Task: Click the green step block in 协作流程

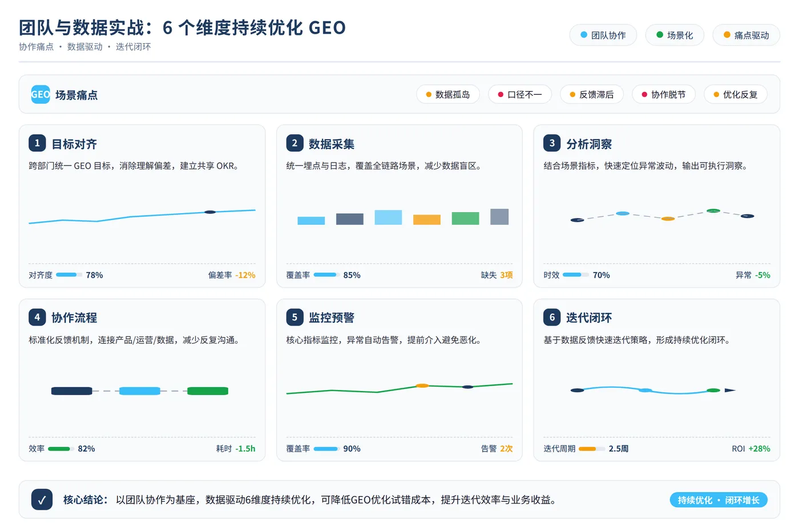Action: pos(208,391)
